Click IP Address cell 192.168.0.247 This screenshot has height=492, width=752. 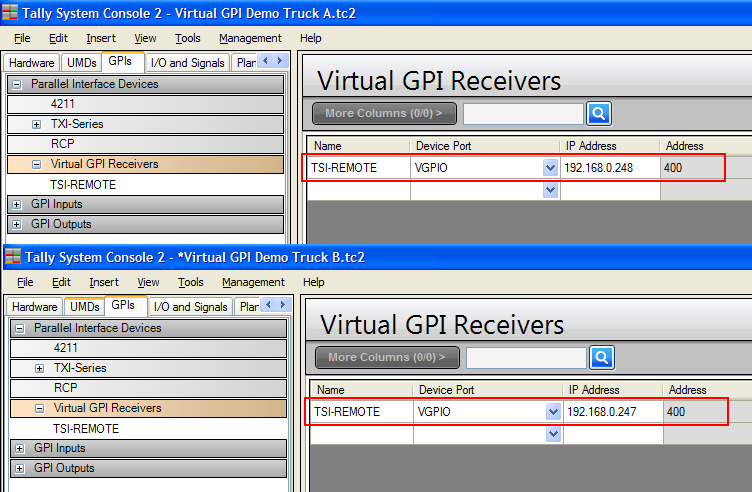tap(613, 412)
